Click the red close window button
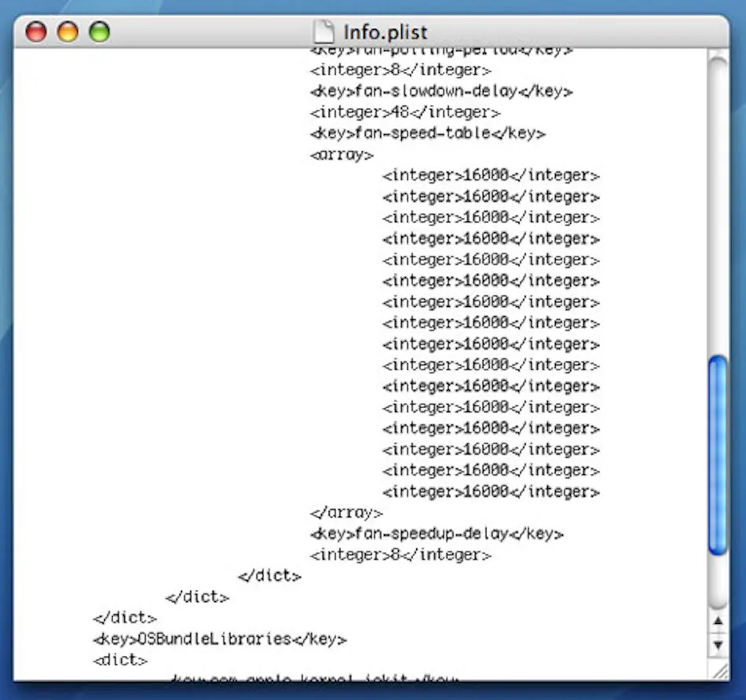 tap(36, 32)
